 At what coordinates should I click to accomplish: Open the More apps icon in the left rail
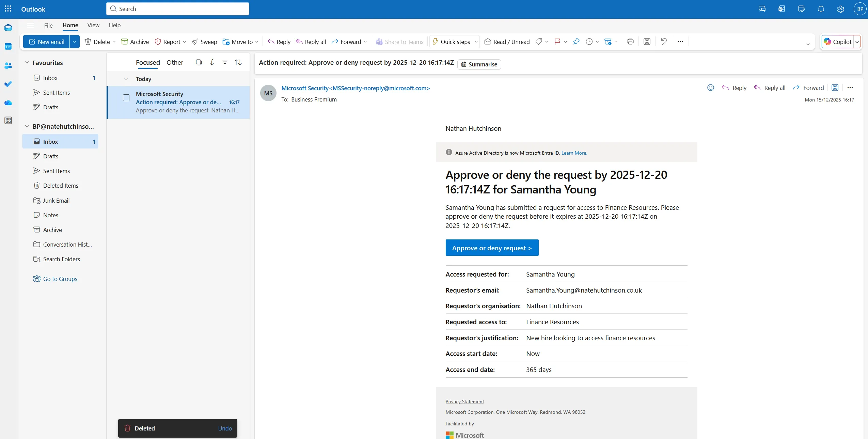point(8,121)
